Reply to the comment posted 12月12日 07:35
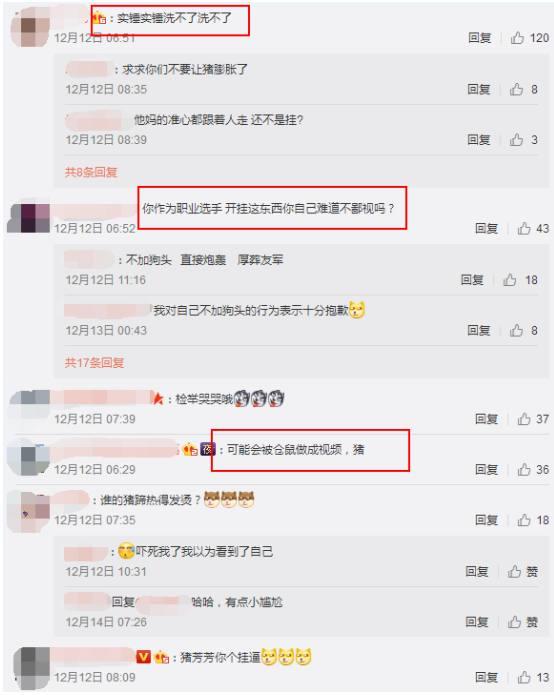554x695 pixels. [487, 520]
